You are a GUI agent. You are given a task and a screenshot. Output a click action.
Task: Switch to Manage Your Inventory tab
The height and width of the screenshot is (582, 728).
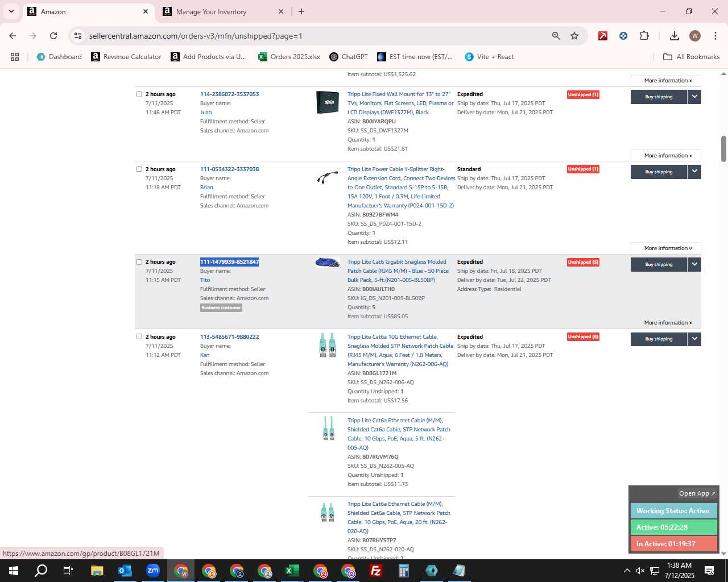point(223,11)
